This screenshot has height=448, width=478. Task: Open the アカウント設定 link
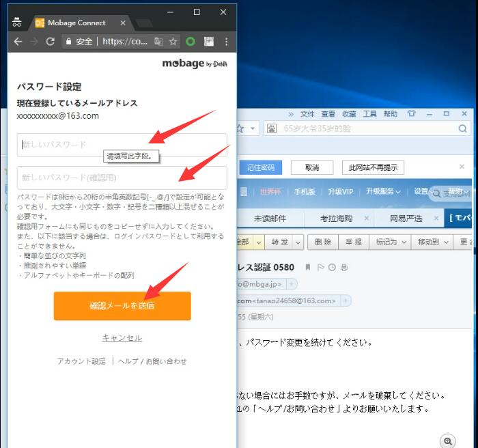[x=81, y=361]
